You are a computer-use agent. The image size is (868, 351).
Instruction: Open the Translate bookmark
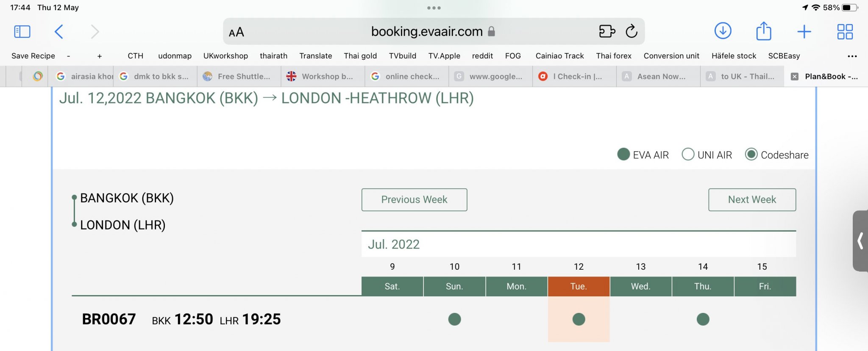click(315, 56)
